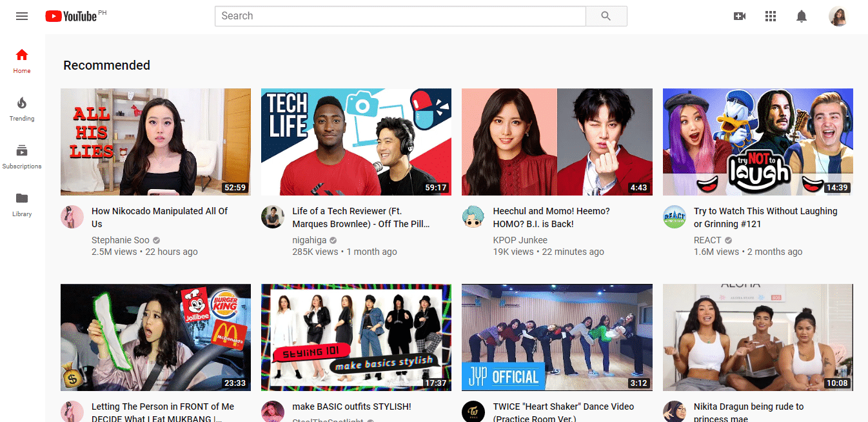This screenshot has height=422, width=868.
Task: Play the Styling 101 thumbnail video
Action: (356, 337)
